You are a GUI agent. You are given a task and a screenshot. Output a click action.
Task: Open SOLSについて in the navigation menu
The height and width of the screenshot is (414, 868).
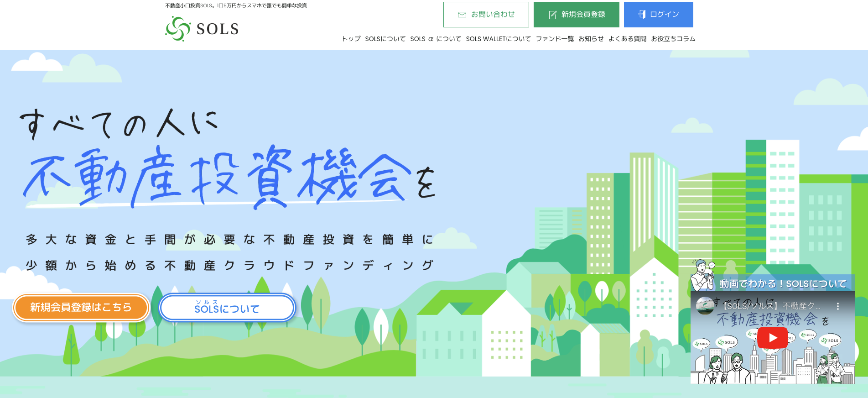pos(385,39)
